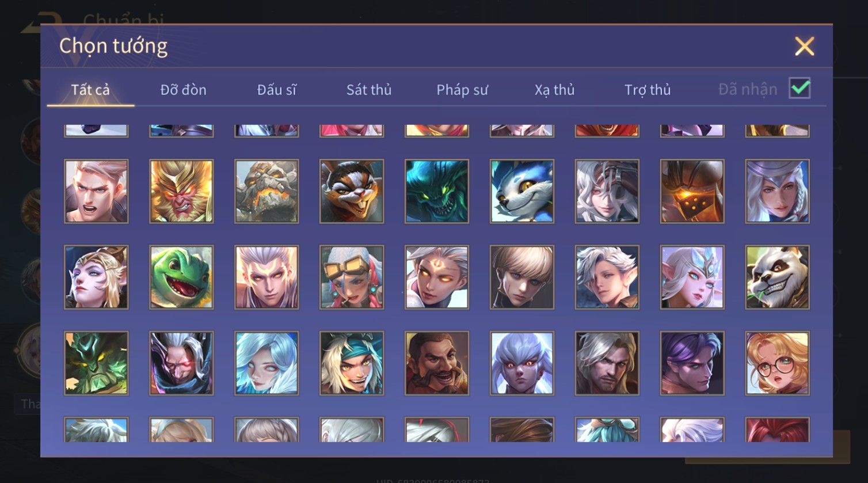The height and width of the screenshot is (483, 868).
Task: Pick the green horned forest demon hero
Action: coord(96,363)
